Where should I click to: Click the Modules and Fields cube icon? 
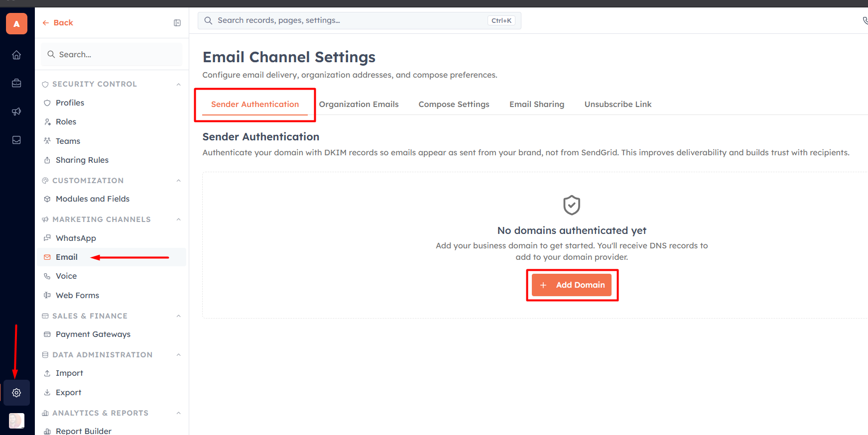tap(47, 199)
